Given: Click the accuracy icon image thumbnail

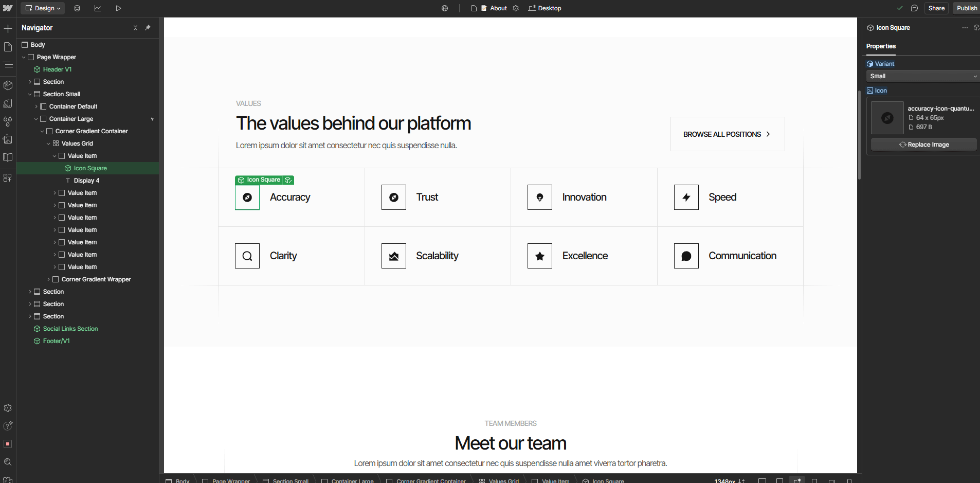Looking at the screenshot, I should (x=887, y=118).
